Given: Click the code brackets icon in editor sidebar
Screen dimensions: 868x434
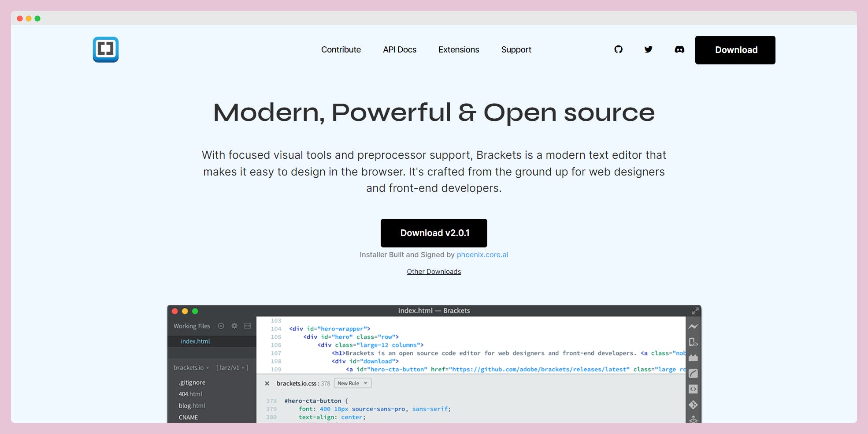Looking at the screenshot, I should pos(693,389).
